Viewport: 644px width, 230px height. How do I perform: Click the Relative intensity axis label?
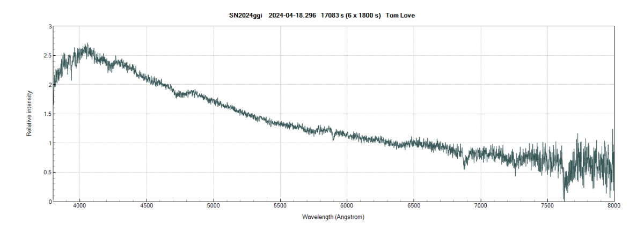[x=30, y=114]
